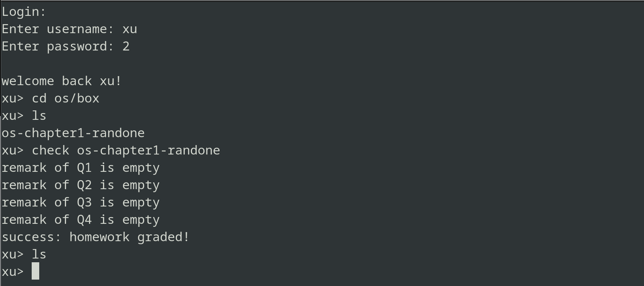This screenshot has height=286, width=644.
Task: Click the first 'ls' command
Action: coord(39,116)
